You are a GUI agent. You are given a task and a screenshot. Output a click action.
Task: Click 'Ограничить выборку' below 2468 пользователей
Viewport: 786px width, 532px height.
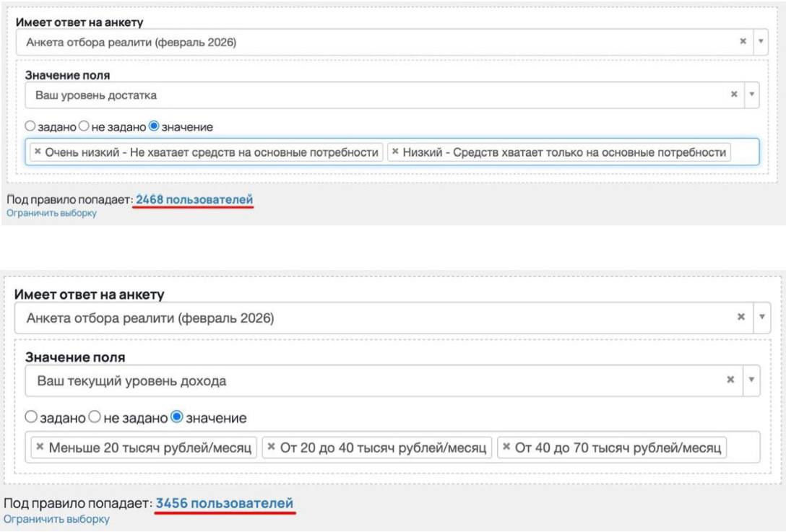[x=51, y=213]
